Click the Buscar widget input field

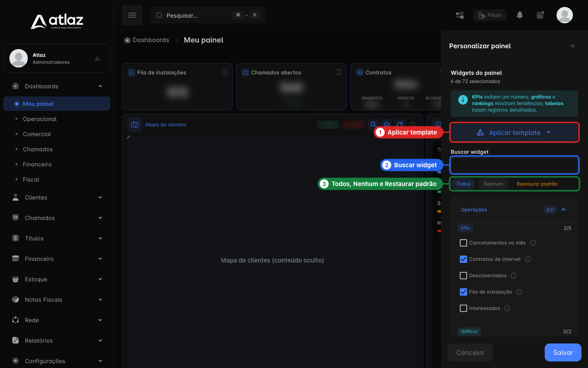(x=514, y=165)
